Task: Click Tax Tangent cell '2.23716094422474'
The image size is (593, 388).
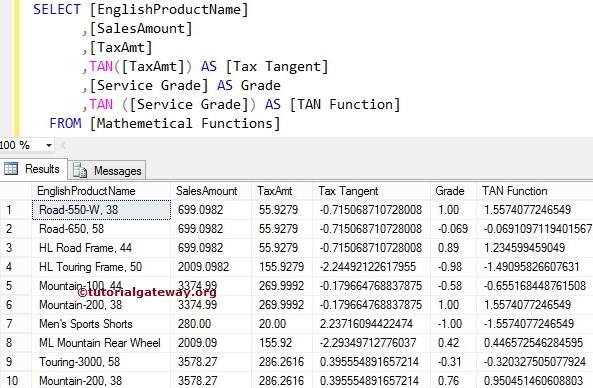Action: pos(371,324)
